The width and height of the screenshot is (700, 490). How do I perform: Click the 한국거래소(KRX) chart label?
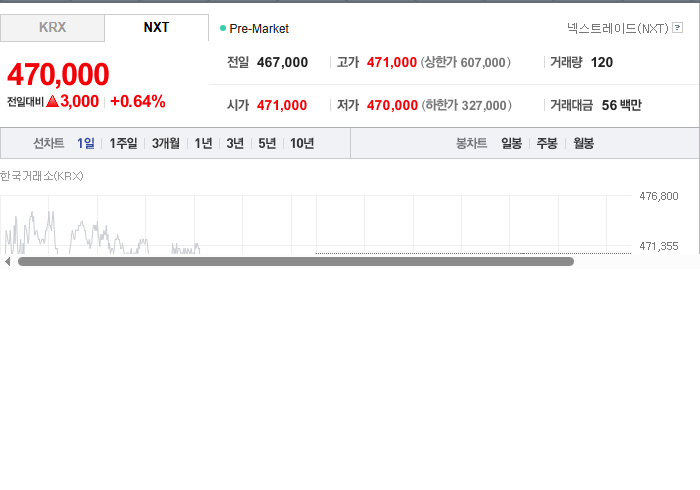(42, 176)
